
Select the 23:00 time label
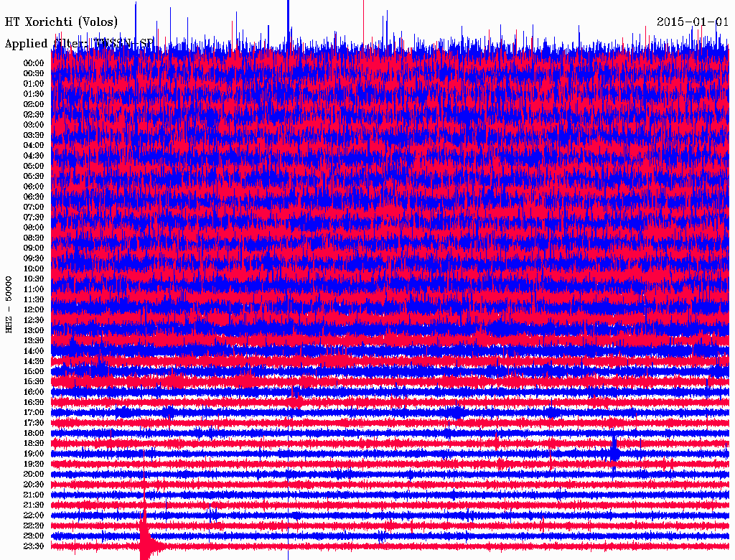coord(34,536)
